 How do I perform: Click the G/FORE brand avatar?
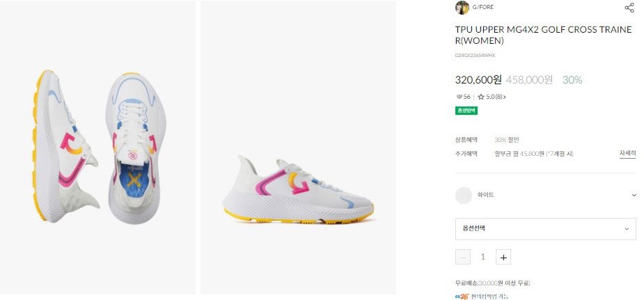point(462,8)
